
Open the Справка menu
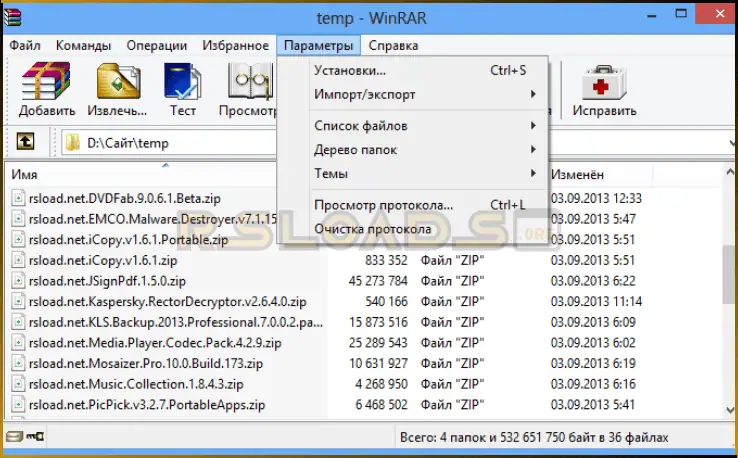(393, 45)
